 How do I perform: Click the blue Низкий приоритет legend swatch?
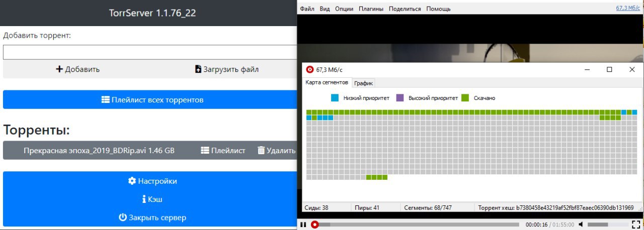pyautogui.click(x=335, y=97)
